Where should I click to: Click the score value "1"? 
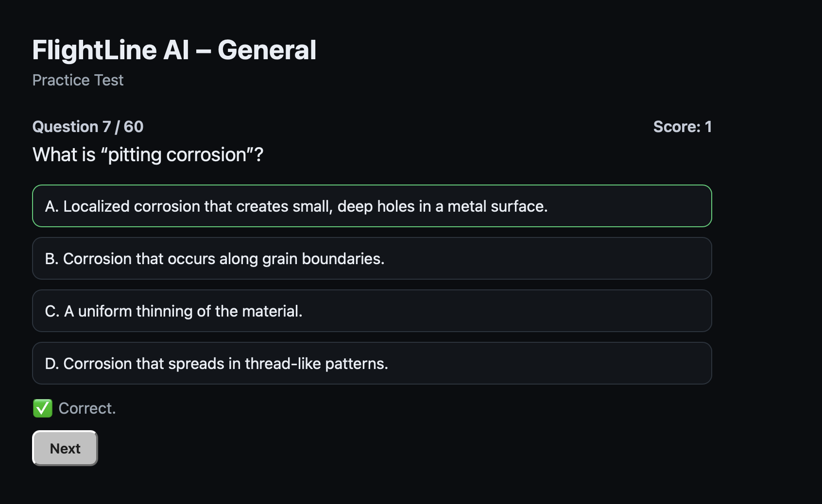(x=708, y=127)
